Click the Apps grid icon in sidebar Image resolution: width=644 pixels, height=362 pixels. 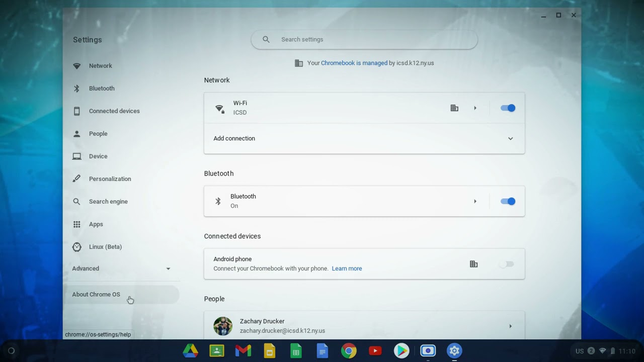point(76,224)
